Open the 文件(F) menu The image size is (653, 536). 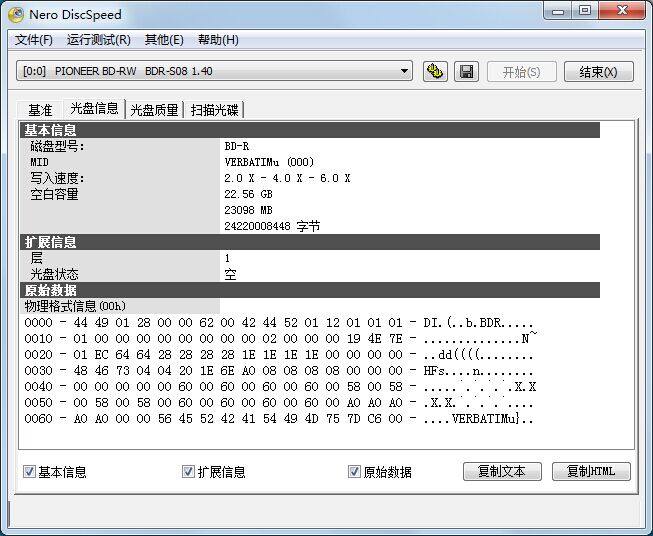pyautogui.click(x=34, y=40)
